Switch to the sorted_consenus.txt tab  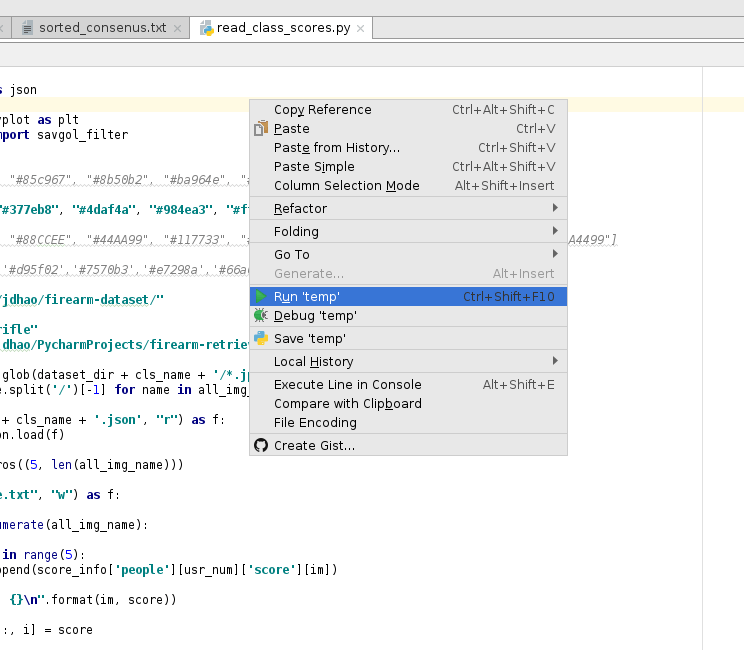(102, 28)
